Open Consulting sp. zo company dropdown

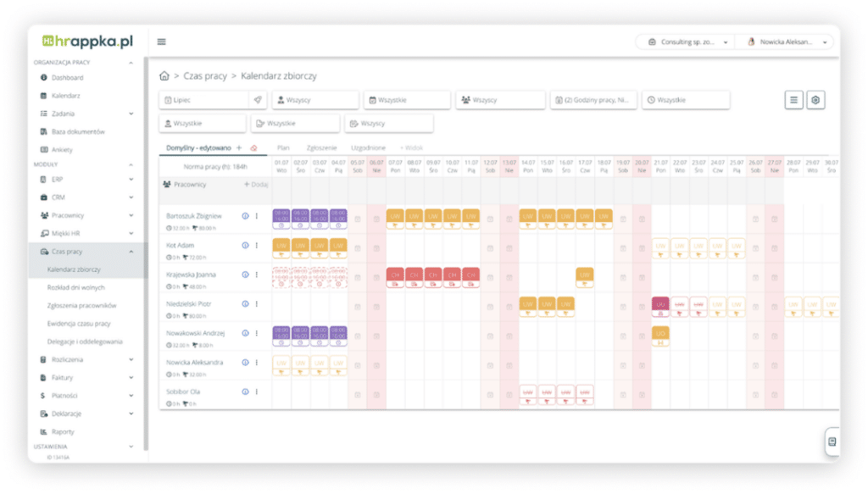pyautogui.click(x=688, y=42)
